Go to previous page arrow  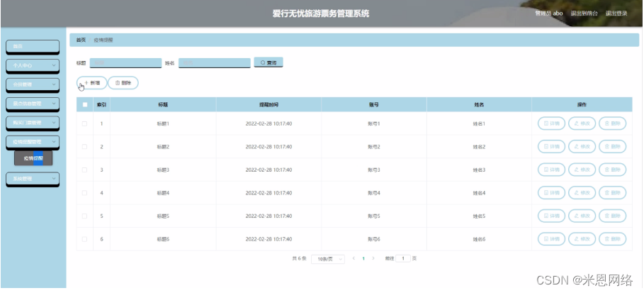coord(354,258)
